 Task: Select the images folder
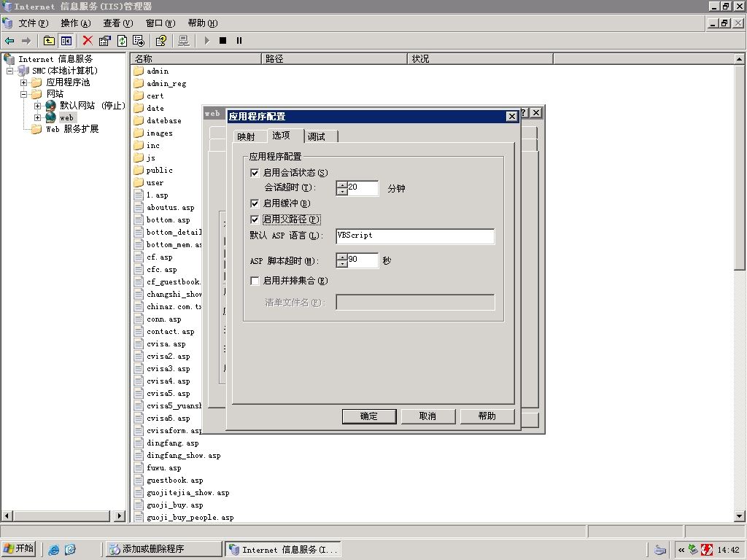[x=159, y=133]
